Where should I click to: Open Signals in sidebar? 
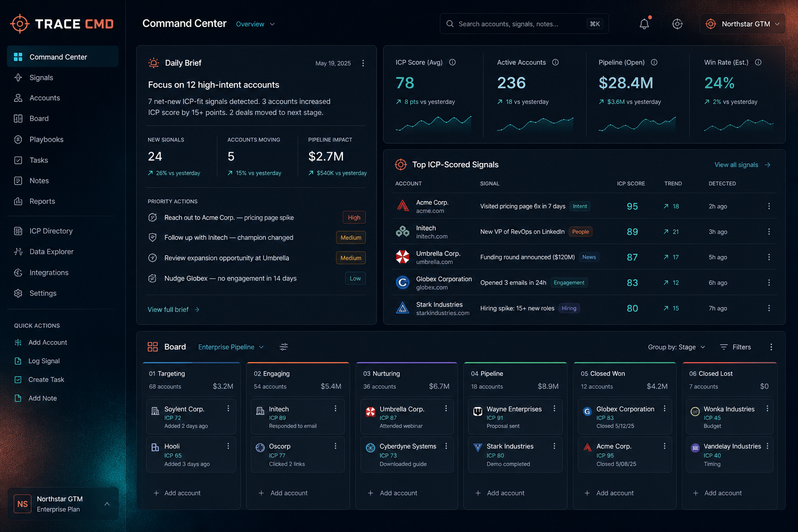63,77
